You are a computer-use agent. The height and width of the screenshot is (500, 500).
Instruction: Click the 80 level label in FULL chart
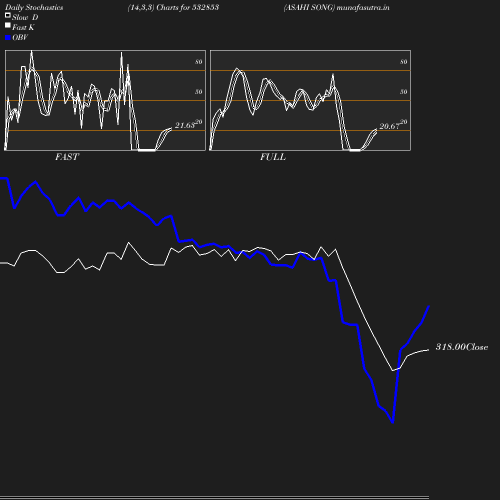click(x=404, y=62)
